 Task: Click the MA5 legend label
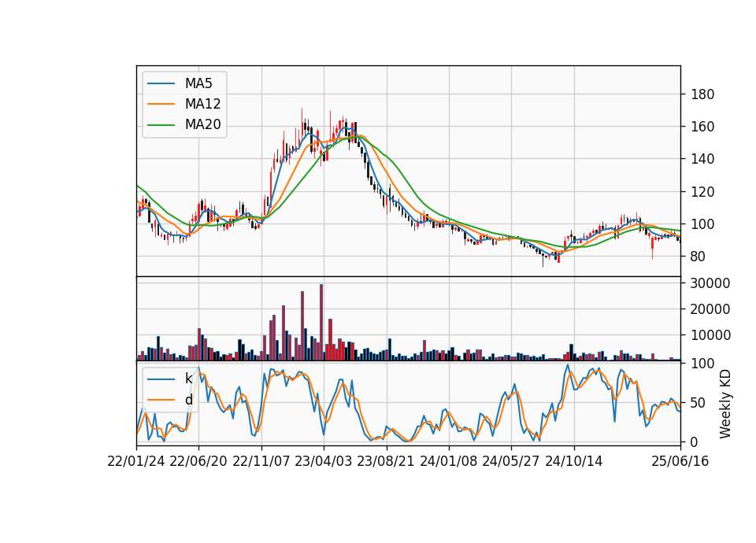tap(198, 83)
